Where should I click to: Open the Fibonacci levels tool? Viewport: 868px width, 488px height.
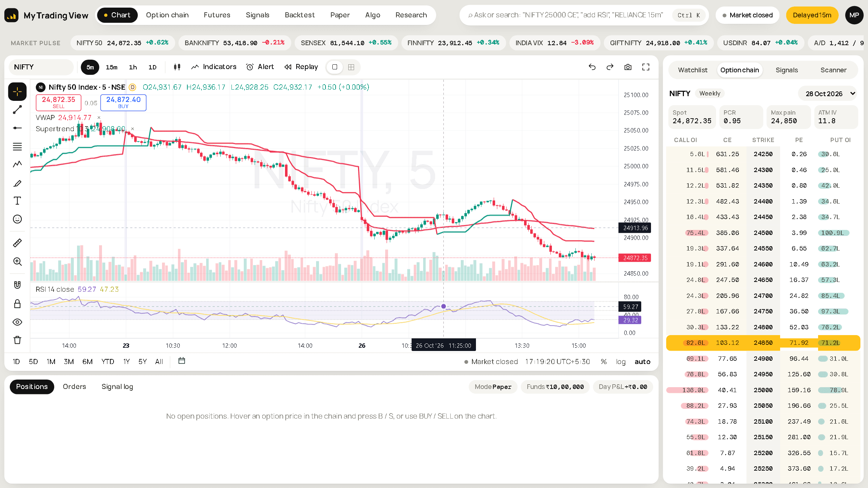click(x=17, y=146)
